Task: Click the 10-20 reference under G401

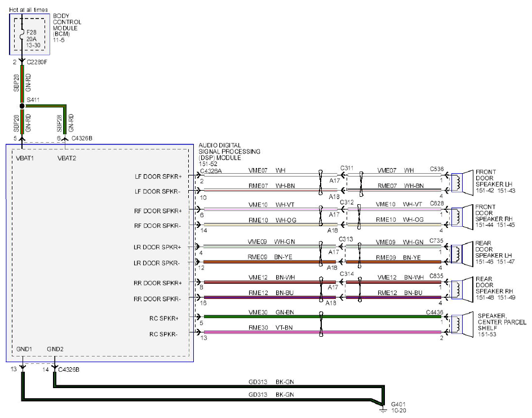Action: tap(398, 411)
